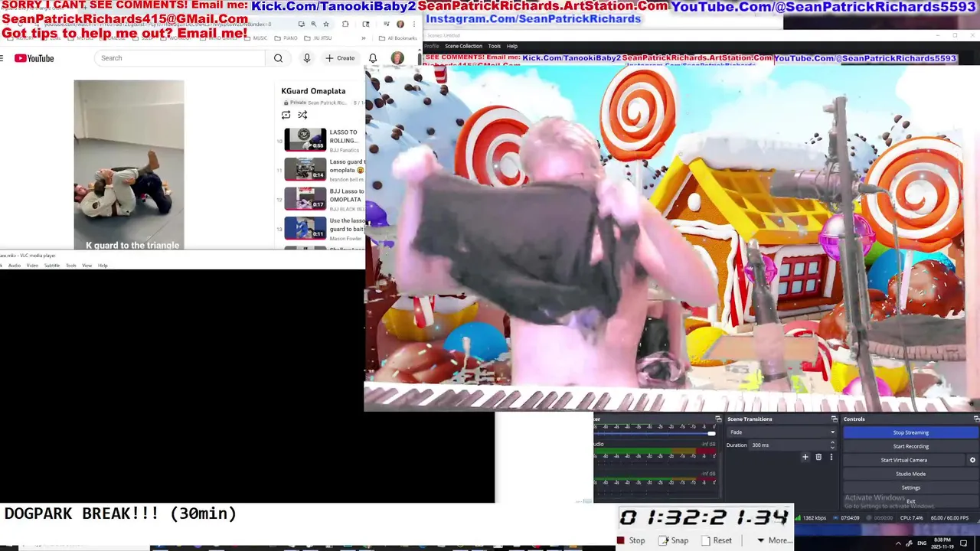Screen dimensions: 980x551
Task: Open the stopwatch More dropdown
Action: point(774,540)
